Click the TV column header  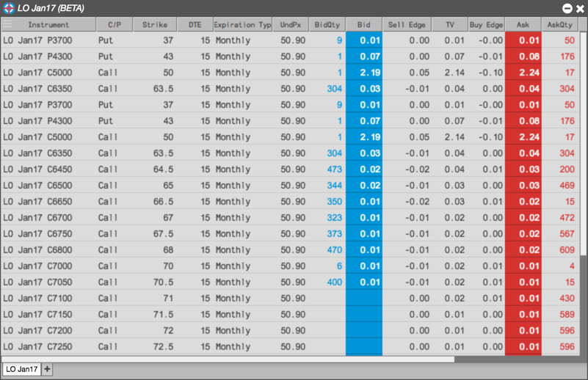coord(449,25)
